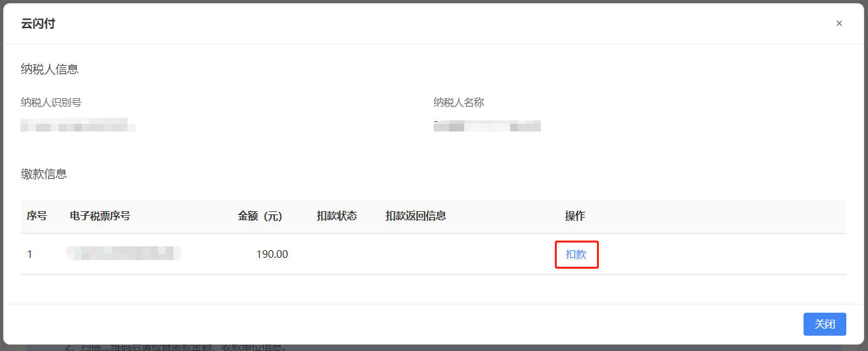Screen dimensions: 868x351
Task: Click the 云闪付 dialog title
Action: click(38, 24)
